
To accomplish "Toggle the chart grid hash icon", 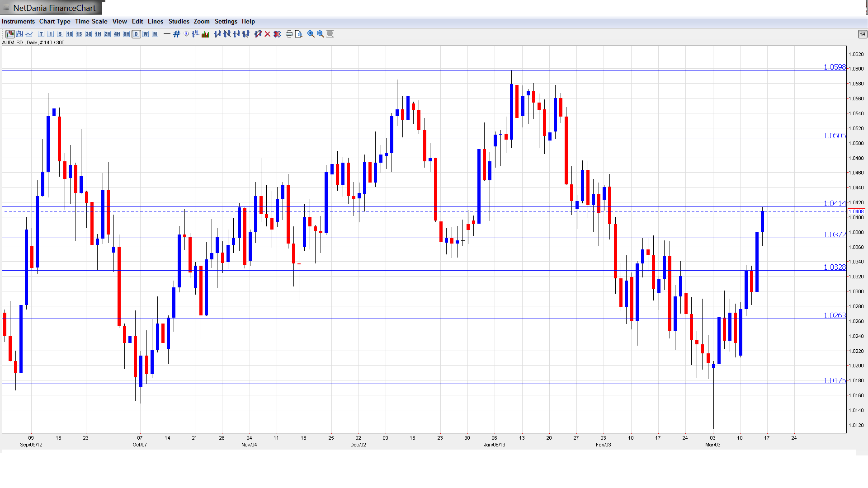I will click(x=177, y=34).
